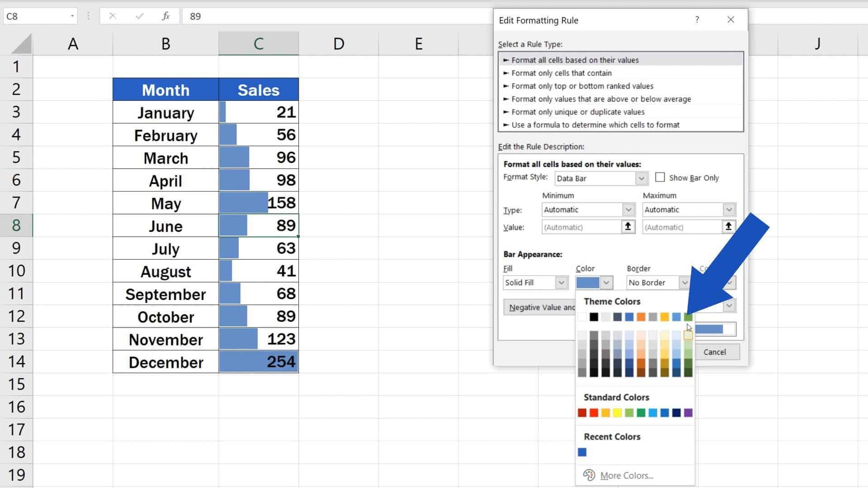Open the Format Style dropdown showing Data Bar
The width and height of the screenshot is (868, 488).
641,178
